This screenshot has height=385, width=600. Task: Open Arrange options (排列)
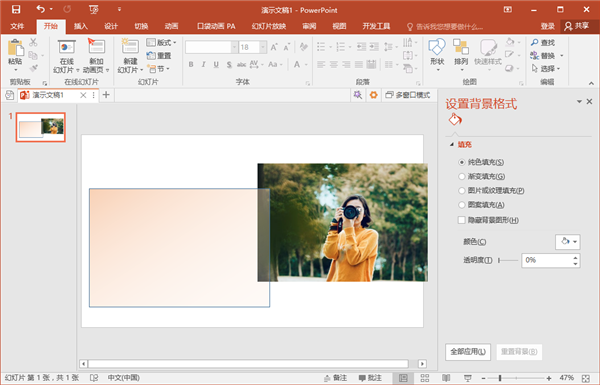pos(461,55)
